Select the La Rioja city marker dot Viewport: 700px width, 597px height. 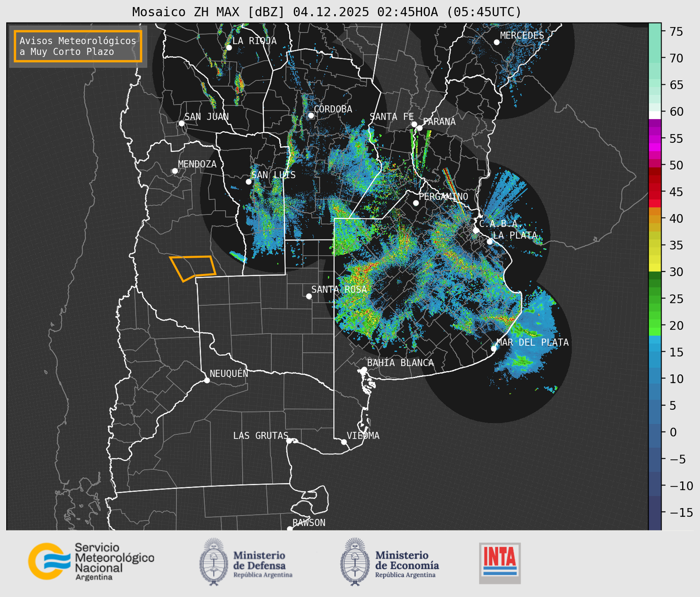point(229,48)
